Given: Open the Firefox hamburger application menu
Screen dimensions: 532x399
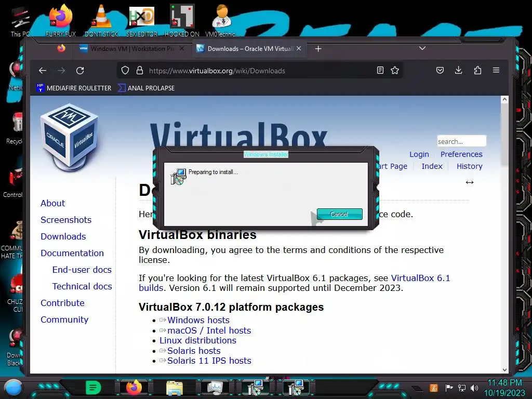Looking at the screenshot, I should pyautogui.click(x=496, y=70).
